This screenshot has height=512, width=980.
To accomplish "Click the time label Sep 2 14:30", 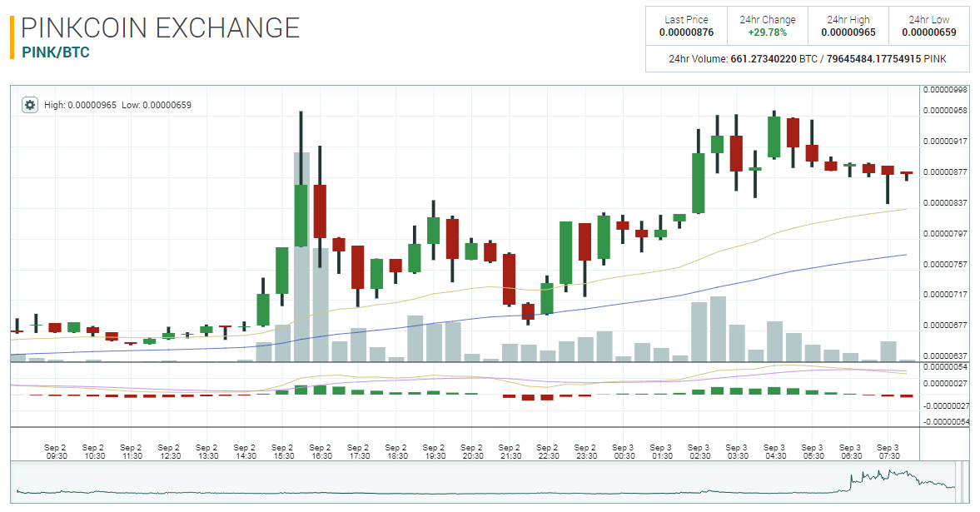I will point(245,451).
